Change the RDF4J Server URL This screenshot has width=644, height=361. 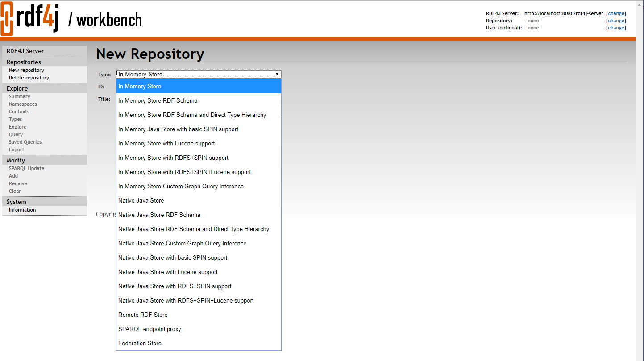[616, 13]
